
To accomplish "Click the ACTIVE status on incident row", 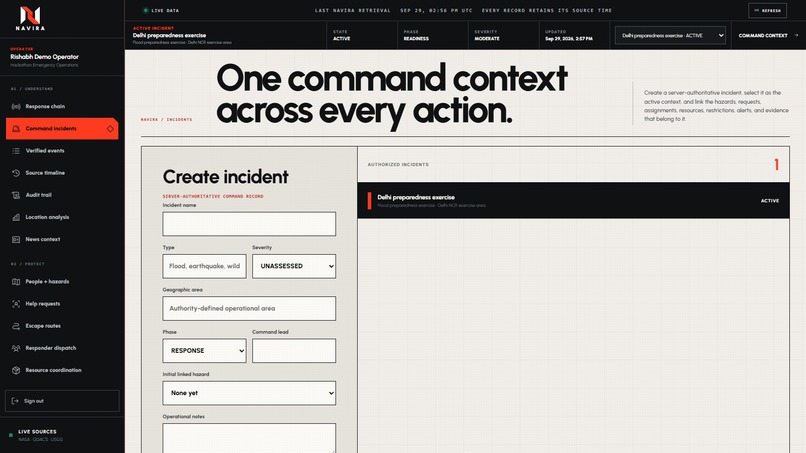I will (770, 201).
